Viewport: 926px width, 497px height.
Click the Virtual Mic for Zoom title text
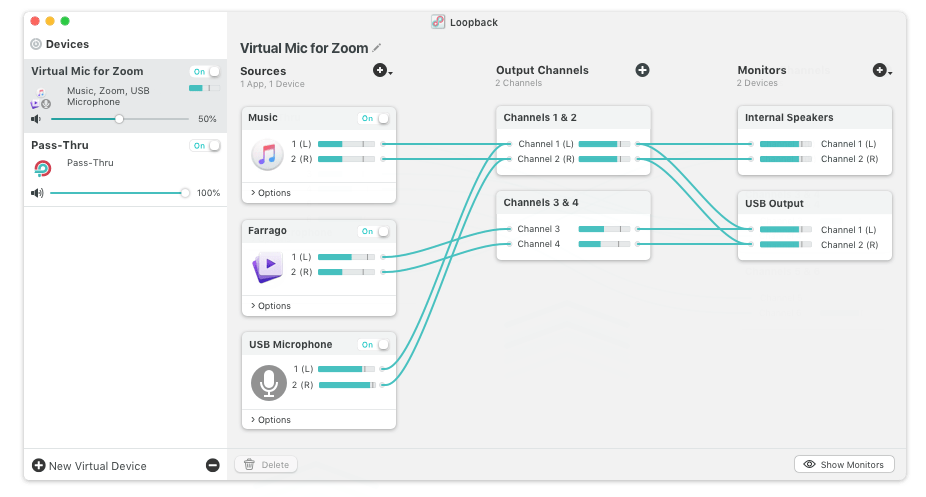pos(304,48)
